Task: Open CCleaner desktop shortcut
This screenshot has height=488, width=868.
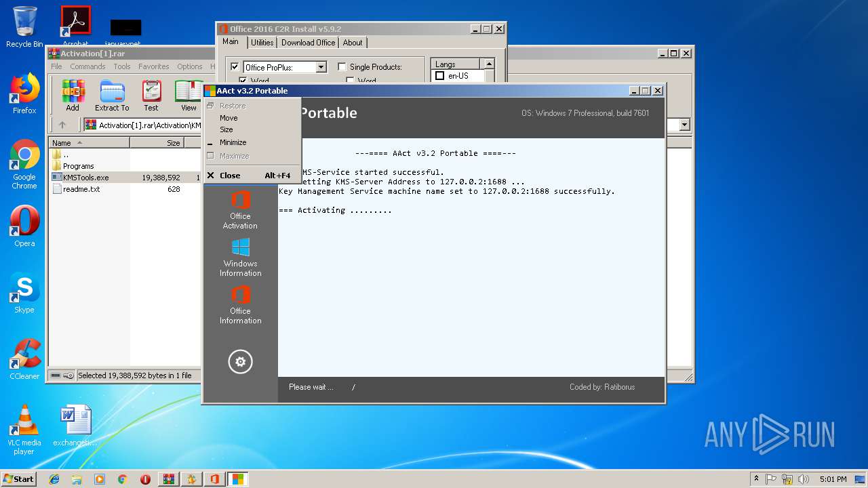Action: click(x=24, y=359)
